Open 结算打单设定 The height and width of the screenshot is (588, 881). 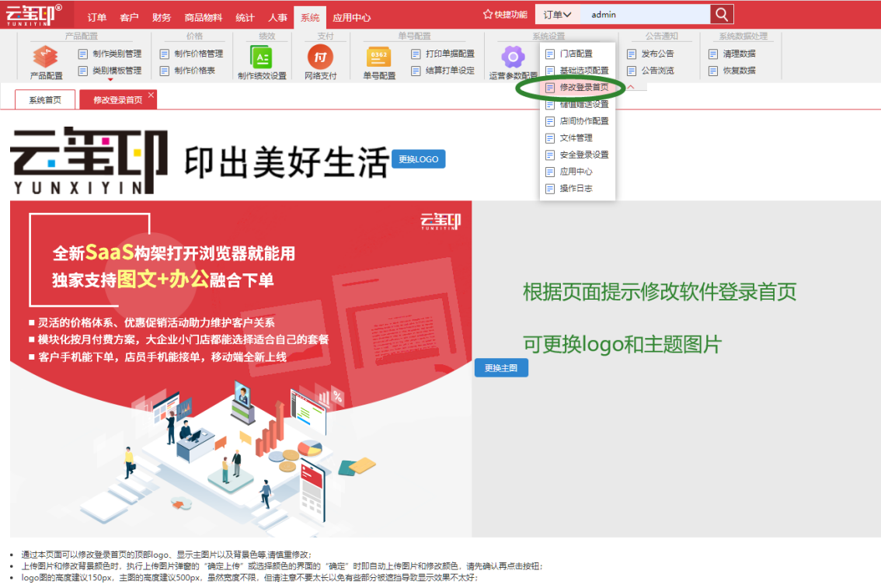click(443, 71)
